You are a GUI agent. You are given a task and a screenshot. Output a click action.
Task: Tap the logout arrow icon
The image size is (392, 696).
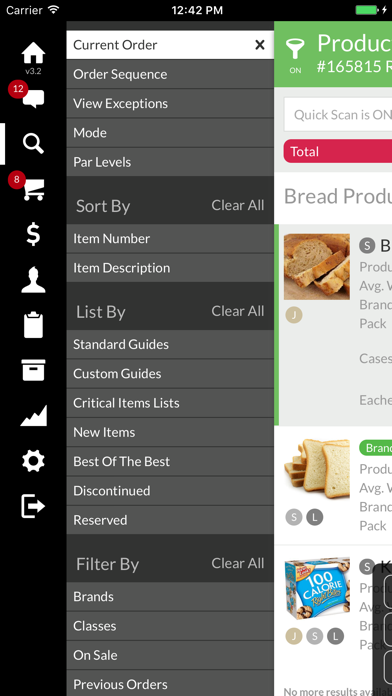click(x=33, y=506)
